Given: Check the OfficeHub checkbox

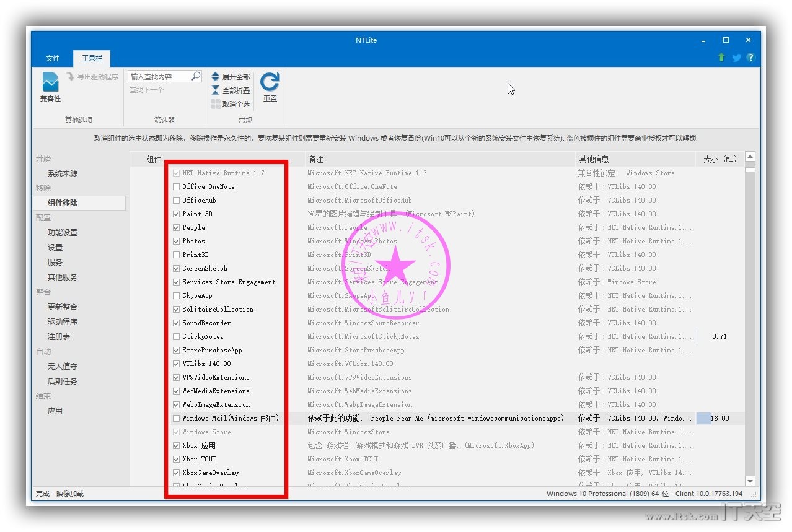Looking at the screenshot, I should [x=177, y=200].
